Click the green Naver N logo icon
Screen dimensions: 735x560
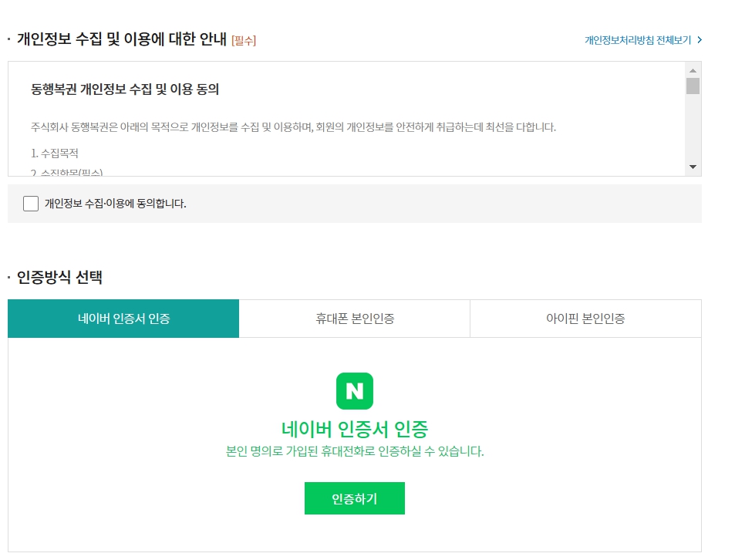point(354,391)
